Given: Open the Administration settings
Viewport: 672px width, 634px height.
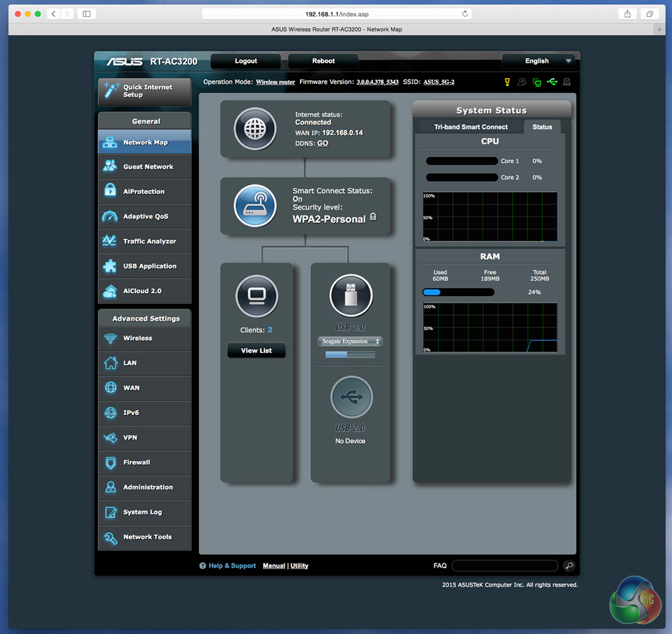Looking at the screenshot, I should (x=144, y=488).
